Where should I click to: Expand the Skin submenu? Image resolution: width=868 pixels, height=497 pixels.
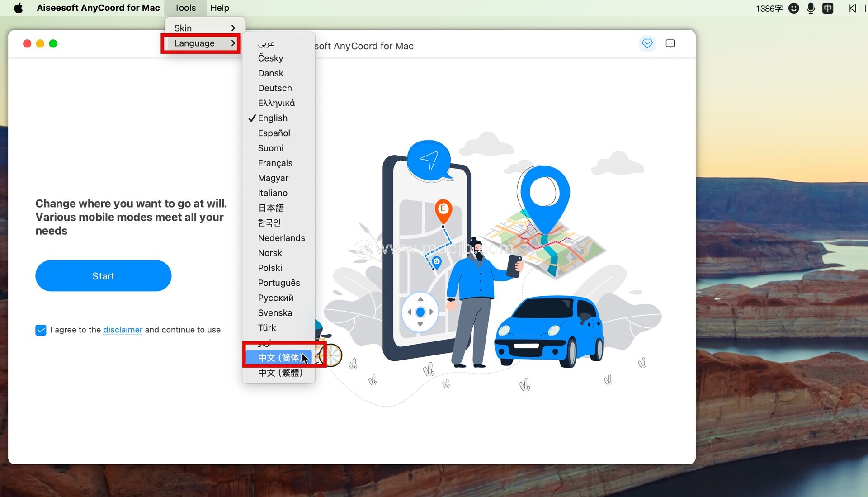pyautogui.click(x=205, y=28)
